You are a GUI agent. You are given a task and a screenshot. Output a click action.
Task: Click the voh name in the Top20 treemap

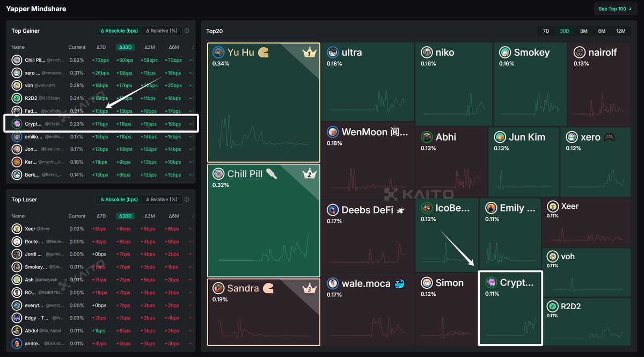point(568,257)
